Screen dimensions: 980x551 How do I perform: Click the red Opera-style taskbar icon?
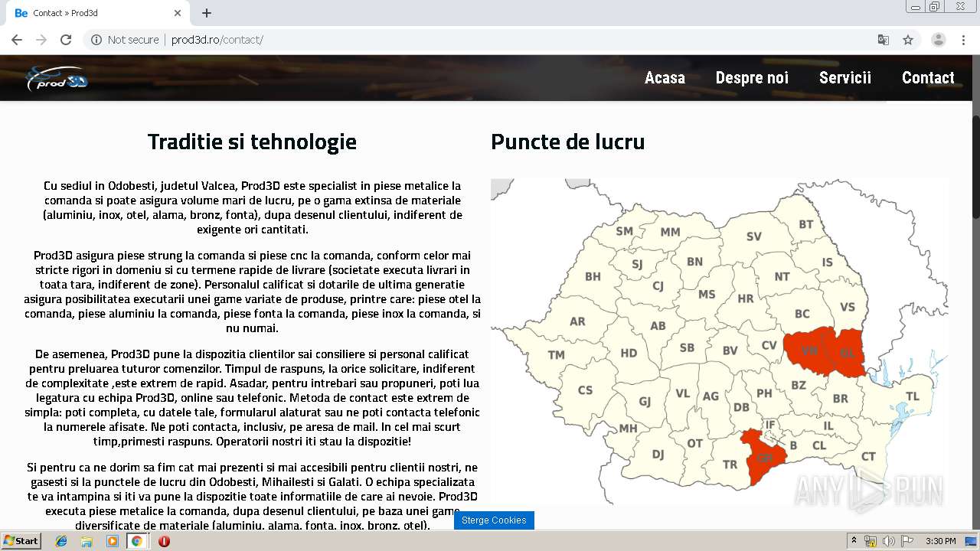pyautogui.click(x=164, y=541)
